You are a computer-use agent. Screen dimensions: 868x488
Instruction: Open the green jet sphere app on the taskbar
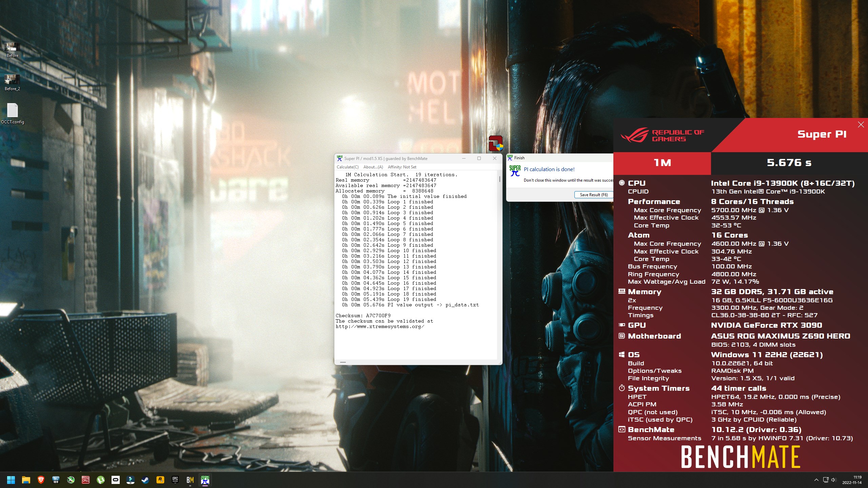[71, 480]
